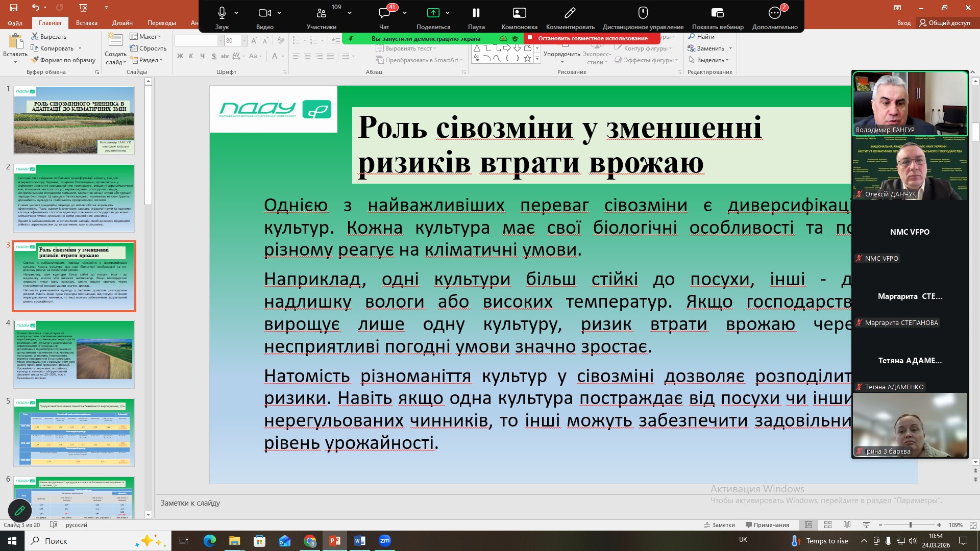Viewport: 980px width, 551px height.
Task: Start slideshow from status bar icon
Action: coord(866,525)
